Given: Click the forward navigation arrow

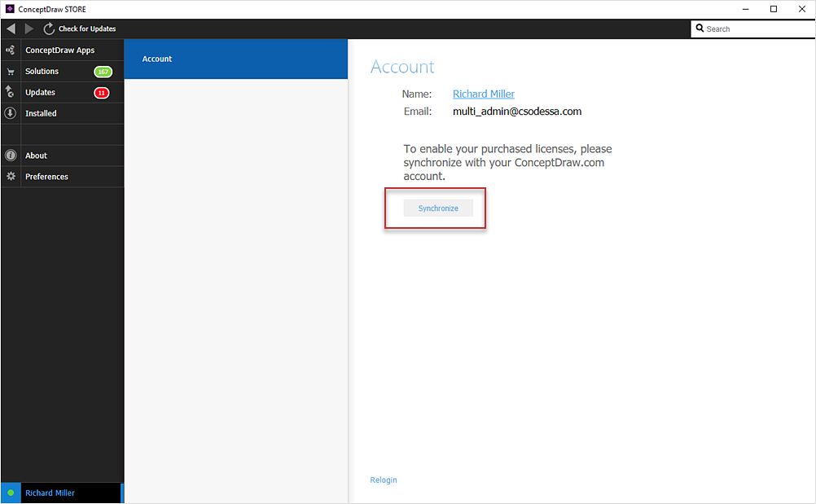Looking at the screenshot, I should 29,28.
